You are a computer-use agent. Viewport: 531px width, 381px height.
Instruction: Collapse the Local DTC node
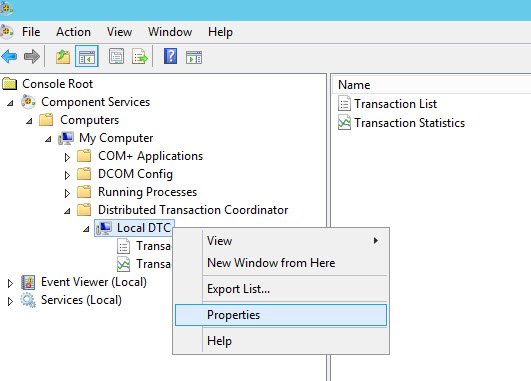[x=86, y=229]
